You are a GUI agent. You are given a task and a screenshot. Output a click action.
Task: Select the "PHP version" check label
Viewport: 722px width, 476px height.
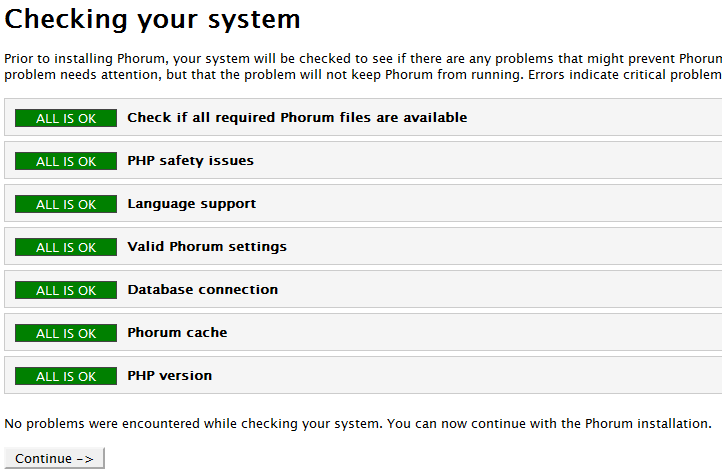coord(169,376)
